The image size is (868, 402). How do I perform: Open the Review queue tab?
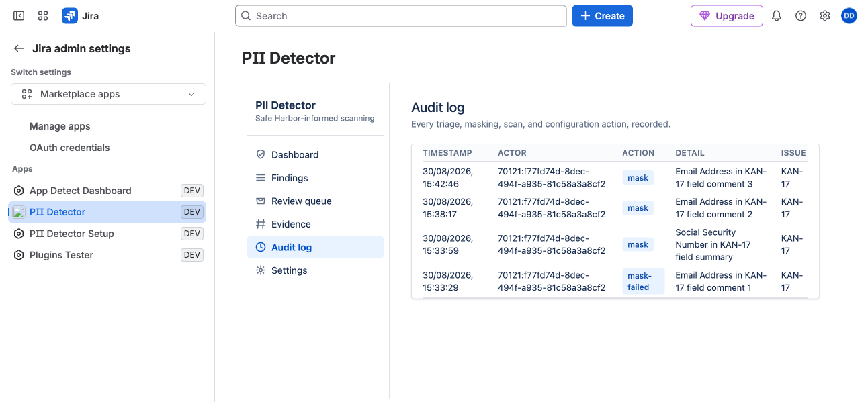click(x=315, y=201)
